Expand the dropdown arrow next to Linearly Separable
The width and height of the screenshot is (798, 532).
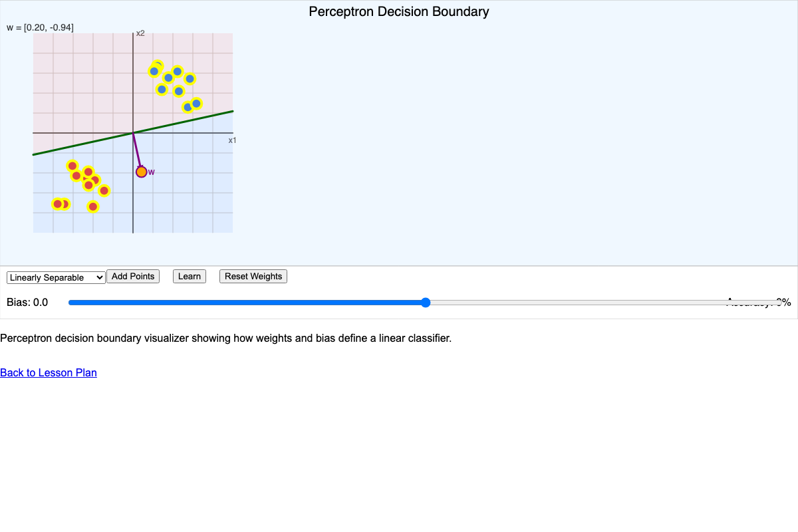100,277
